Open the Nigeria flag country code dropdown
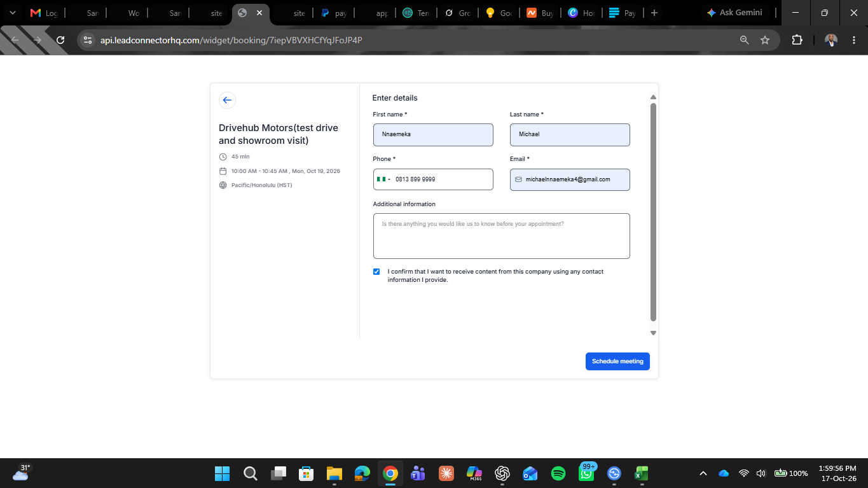Screen dimensions: 868x488 [x=383, y=179]
